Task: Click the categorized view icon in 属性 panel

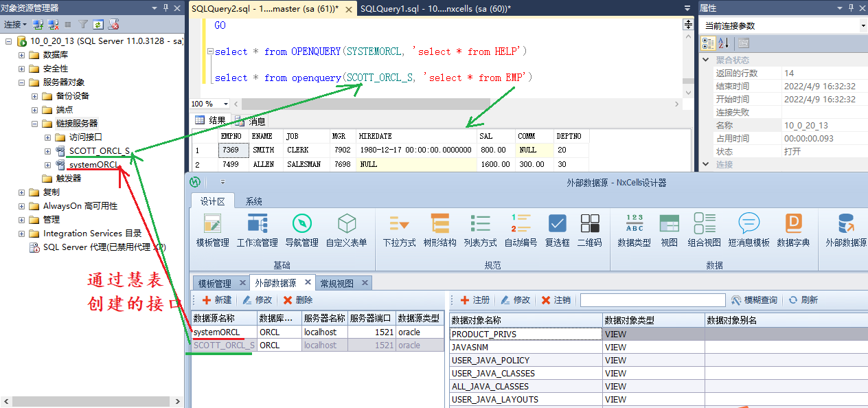Action: (x=708, y=43)
